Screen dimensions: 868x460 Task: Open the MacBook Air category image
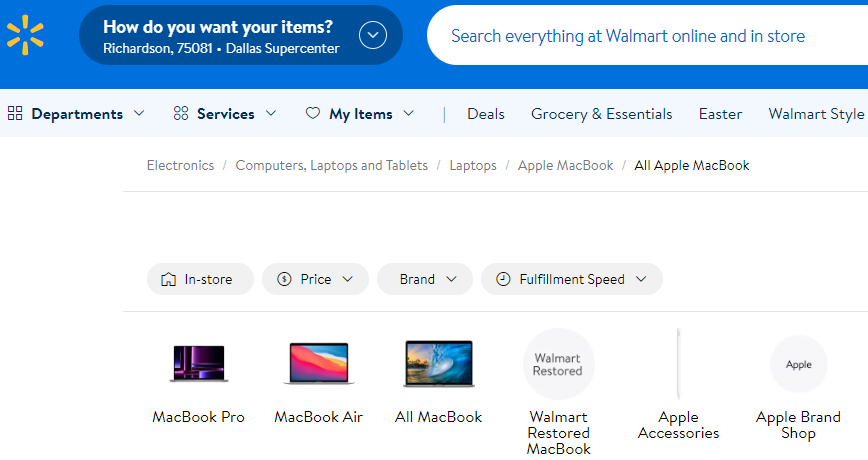tap(318, 364)
